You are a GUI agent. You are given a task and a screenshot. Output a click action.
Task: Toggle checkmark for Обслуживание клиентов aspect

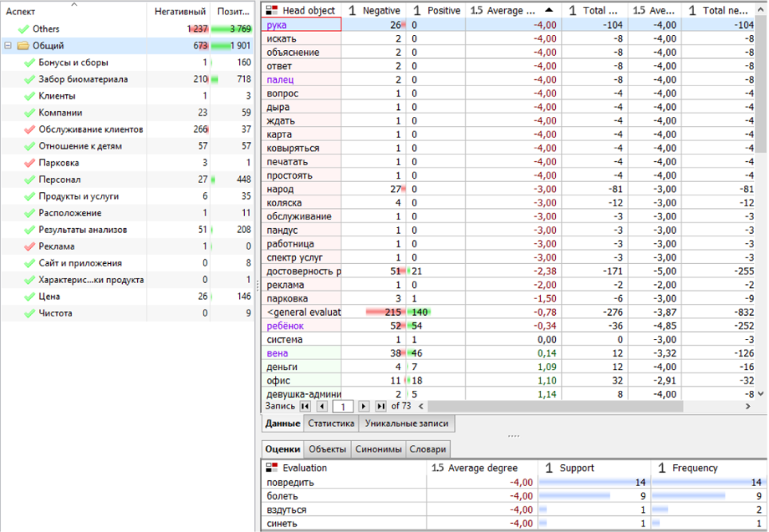coord(30,129)
